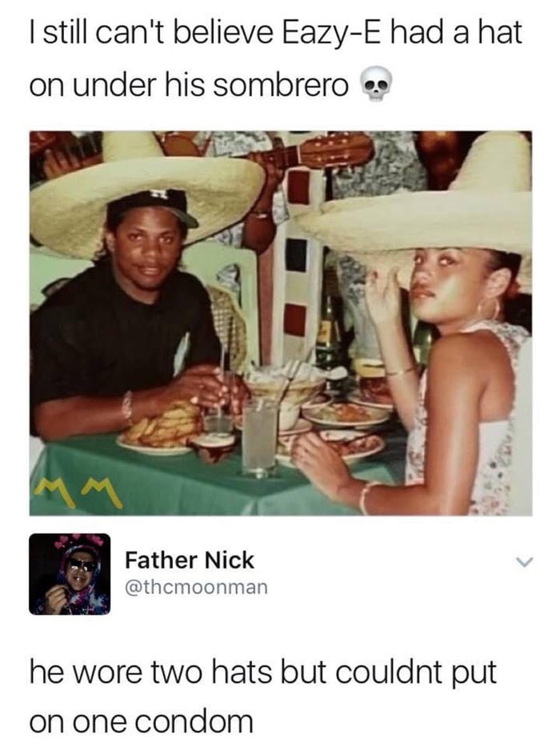This screenshot has height=747, width=560.
Task: Click the skull emoji after the caption
Action: click(x=377, y=86)
